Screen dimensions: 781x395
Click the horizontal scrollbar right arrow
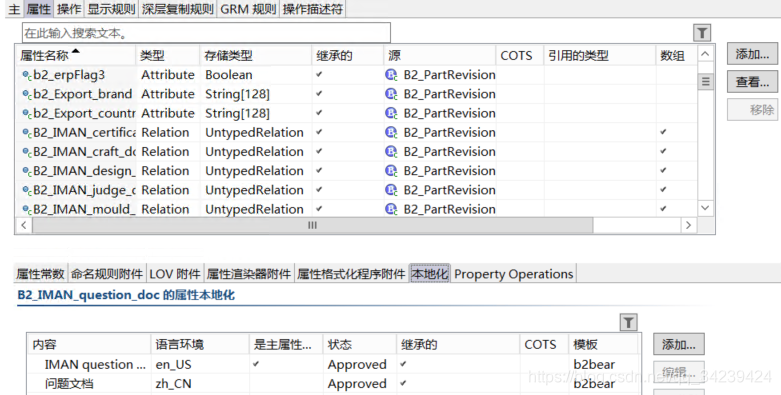tap(688, 225)
